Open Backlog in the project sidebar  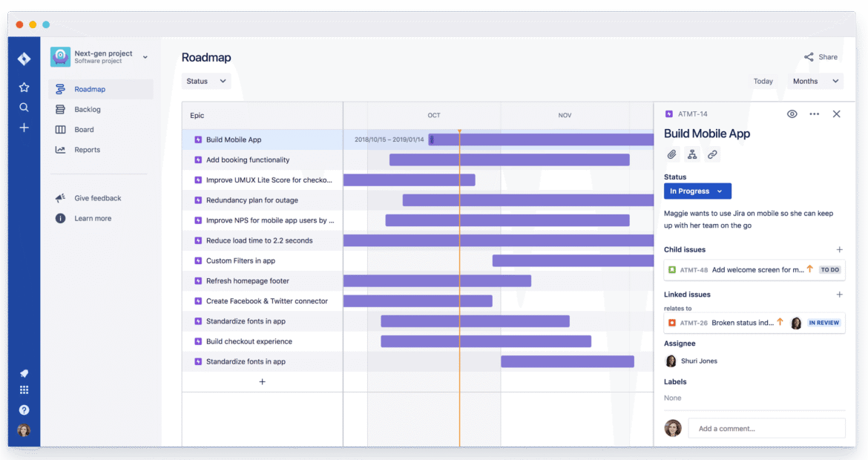[88, 110]
